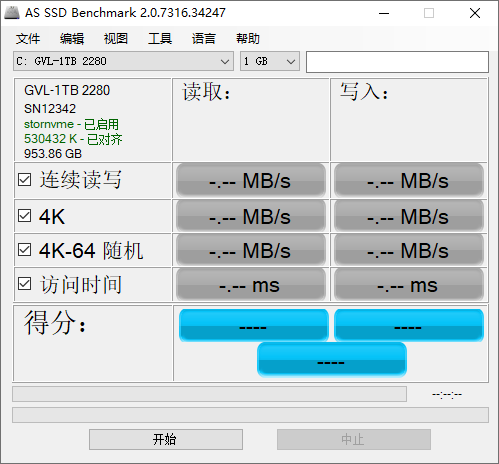Click the 写入: column header

coord(364,92)
